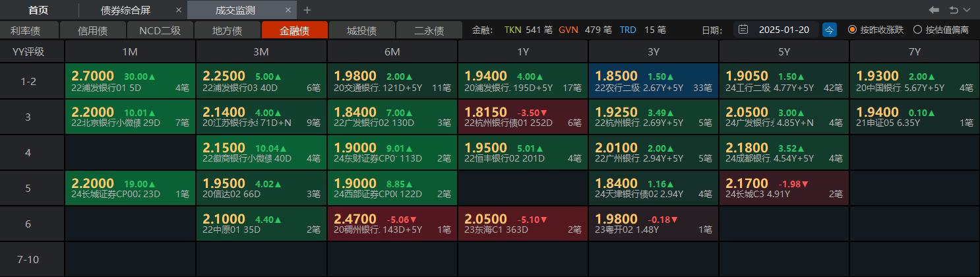Select the 按昨收涨跌 radio option
This screenshot has width=980, height=277.
[852, 30]
